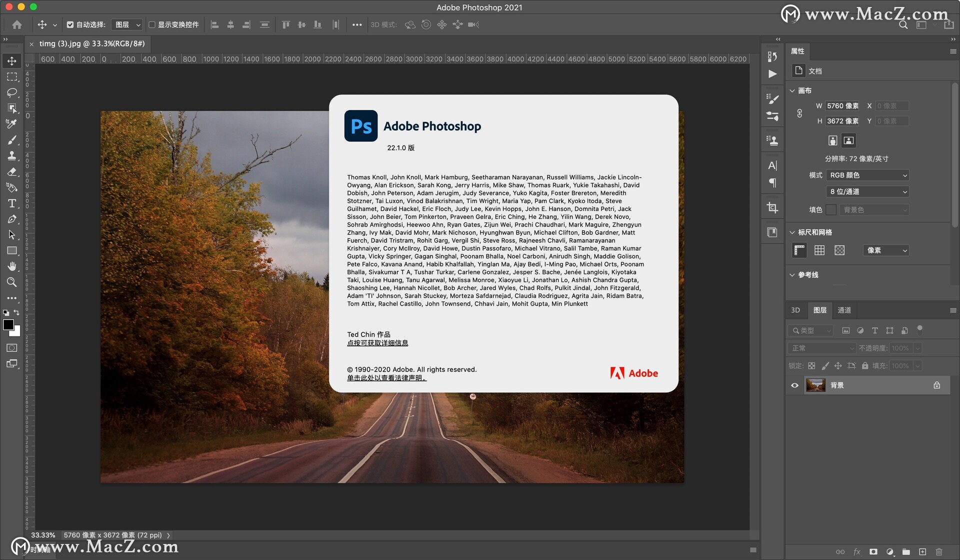This screenshot has width=960, height=560.
Task: Switch to the 通道 tab
Action: click(x=844, y=310)
